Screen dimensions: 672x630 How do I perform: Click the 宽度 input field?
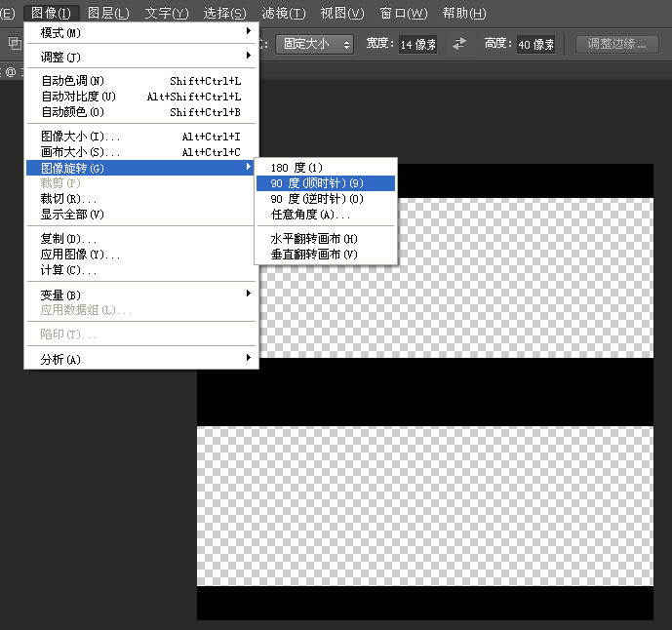(x=418, y=45)
